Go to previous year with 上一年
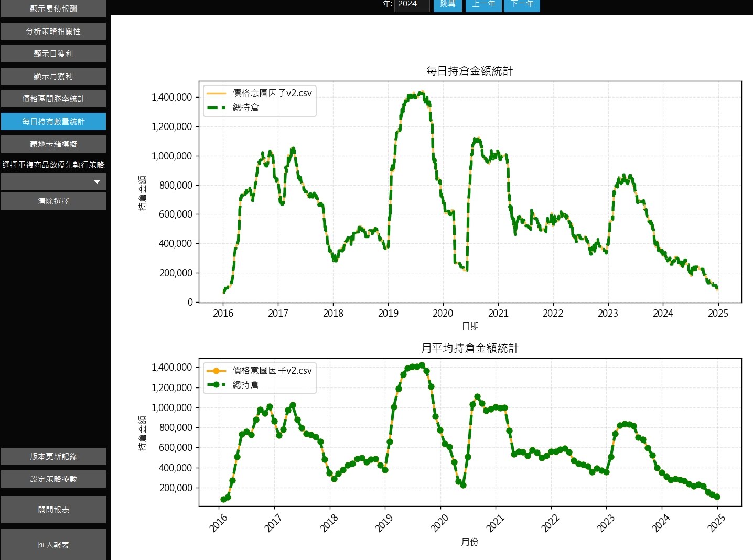The width and height of the screenshot is (753, 560). (x=483, y=4)
